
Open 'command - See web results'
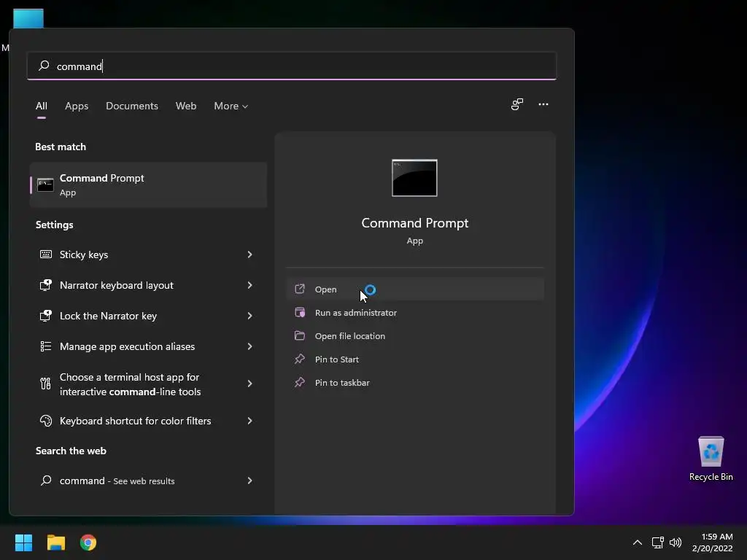149,481
